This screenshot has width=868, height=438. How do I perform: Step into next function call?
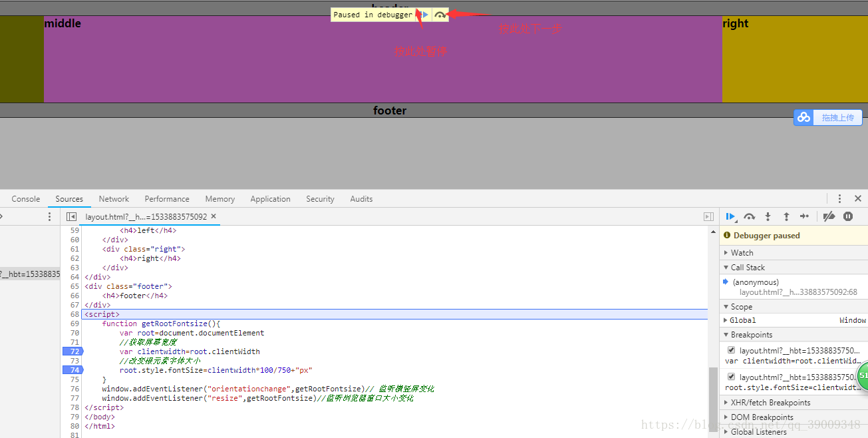tap(768, 216)
